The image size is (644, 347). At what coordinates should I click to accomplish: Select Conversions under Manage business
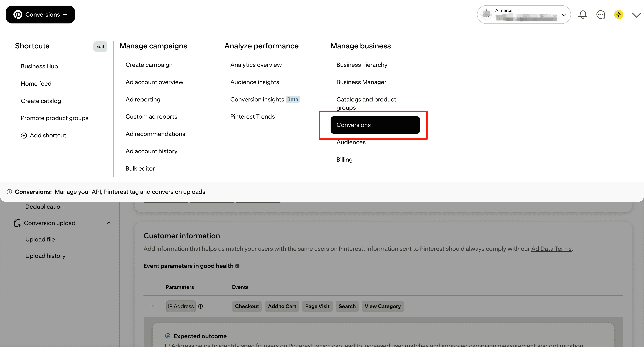[375, 125]
